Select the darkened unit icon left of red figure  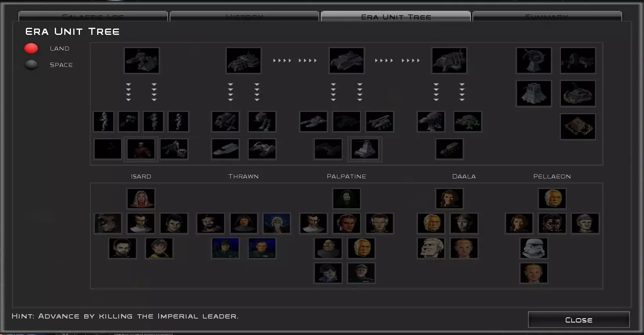pos(108,149)
